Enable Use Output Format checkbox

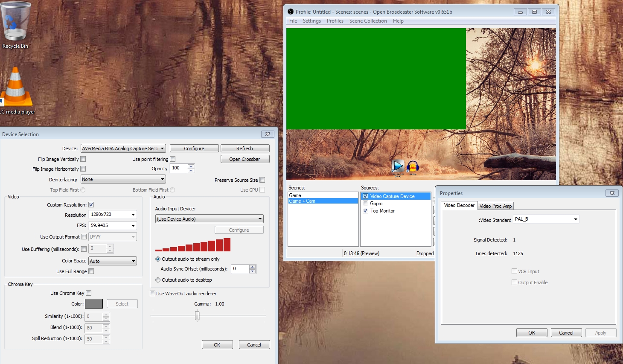[x=84, y=237]
